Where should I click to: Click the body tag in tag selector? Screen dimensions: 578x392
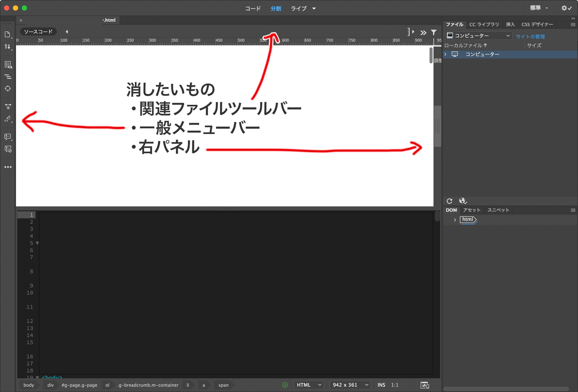point(29,385)
